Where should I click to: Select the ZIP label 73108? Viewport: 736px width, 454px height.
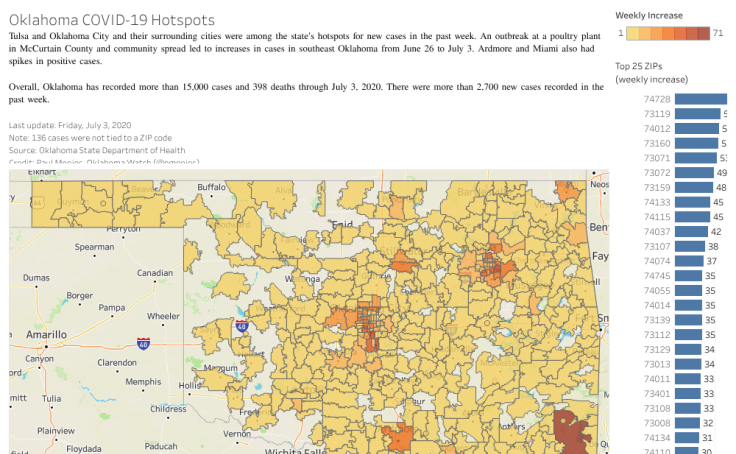[657, 408]
